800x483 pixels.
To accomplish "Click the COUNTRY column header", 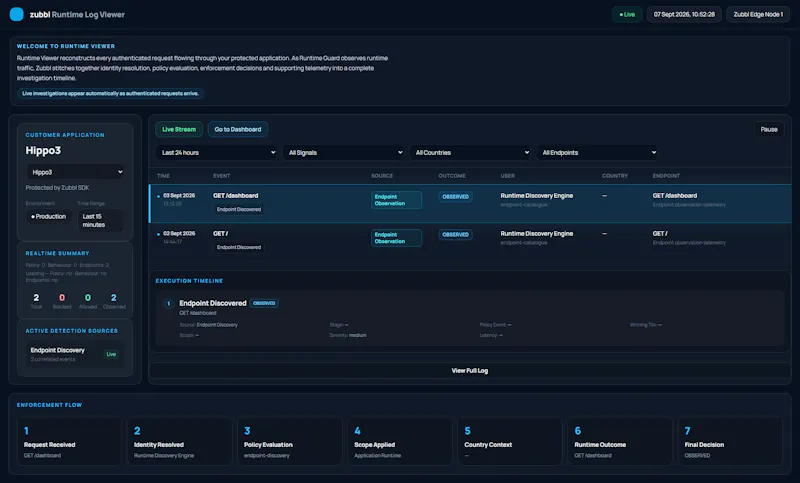I will pyautogui.click(x=615, y=176).
